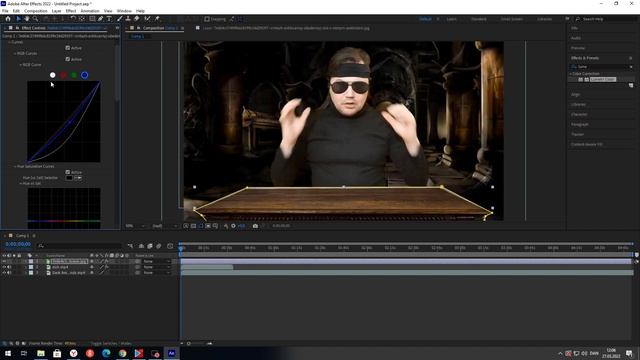Select the Zoom magnifier tool
Screen dimensions: 640x360
36,19
